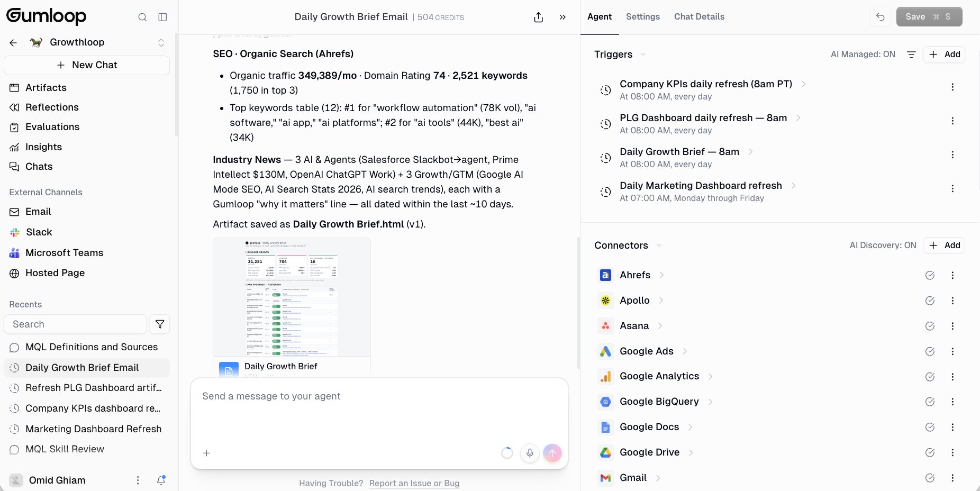Viewport: 980px width, 491px height.
Task: Toggle AI Discovery setting for Connectors
Action: [883, 245]
